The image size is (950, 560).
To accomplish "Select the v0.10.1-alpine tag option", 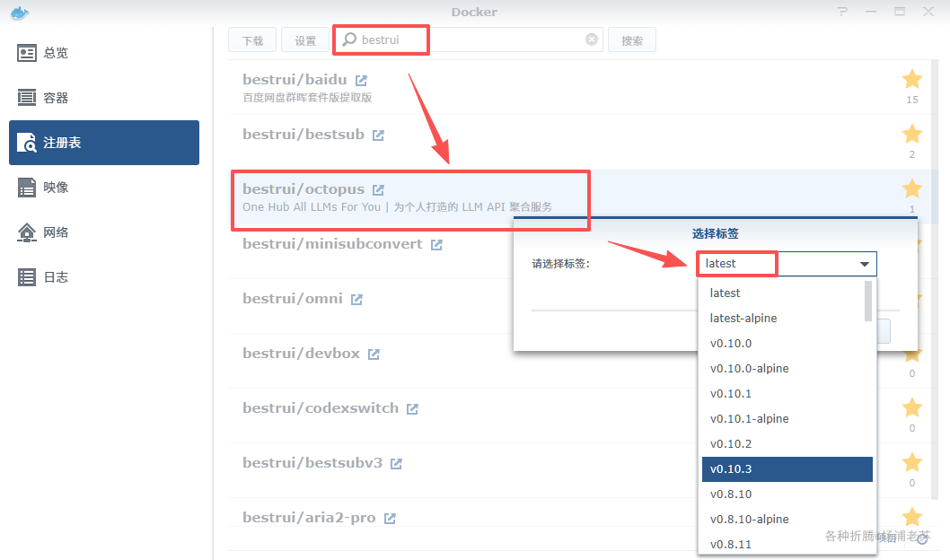I will (x=787, y=419).
